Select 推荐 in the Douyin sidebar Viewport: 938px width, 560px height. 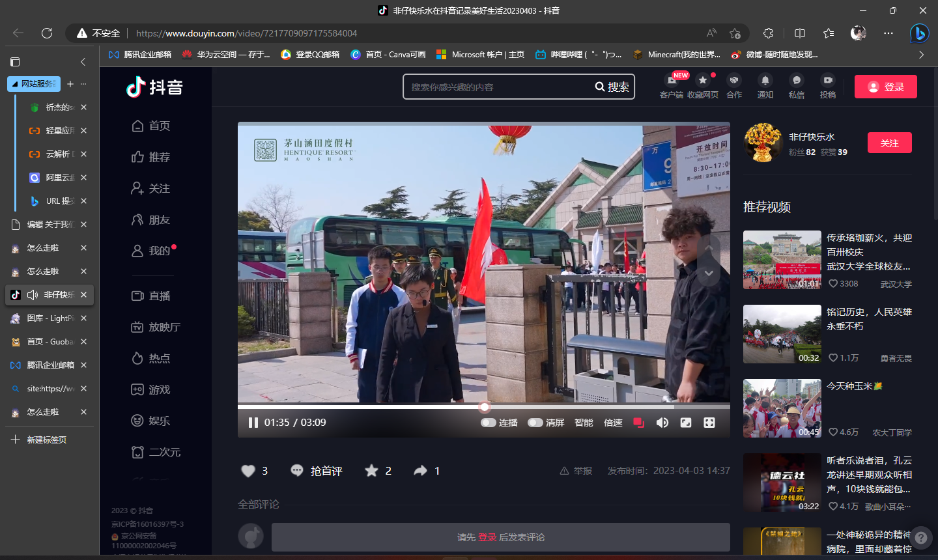(x=151, y=157)
